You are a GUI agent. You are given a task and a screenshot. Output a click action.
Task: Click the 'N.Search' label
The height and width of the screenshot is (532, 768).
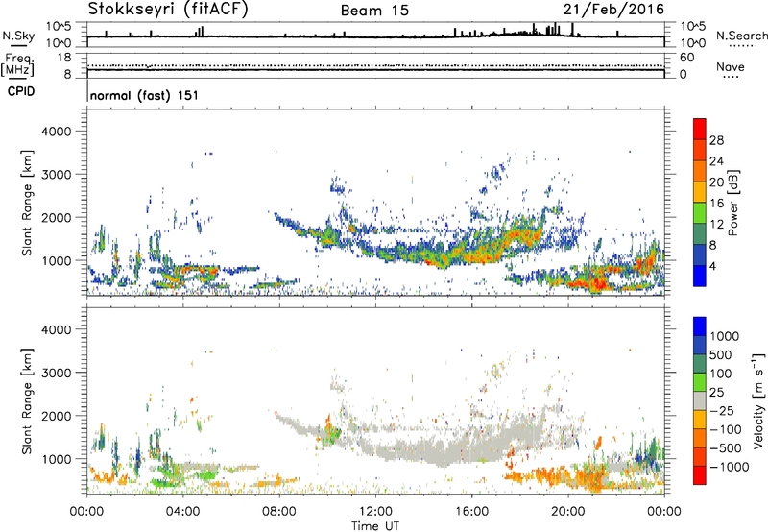coord(741,36)
